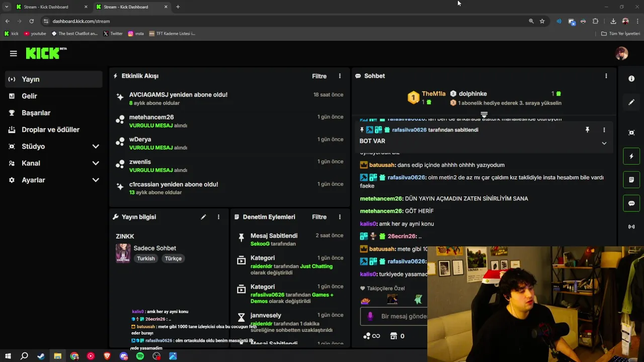Open Droplar ve ödüller page
The width and height of the screenshot is (644, 362).
tap(54, 130)
